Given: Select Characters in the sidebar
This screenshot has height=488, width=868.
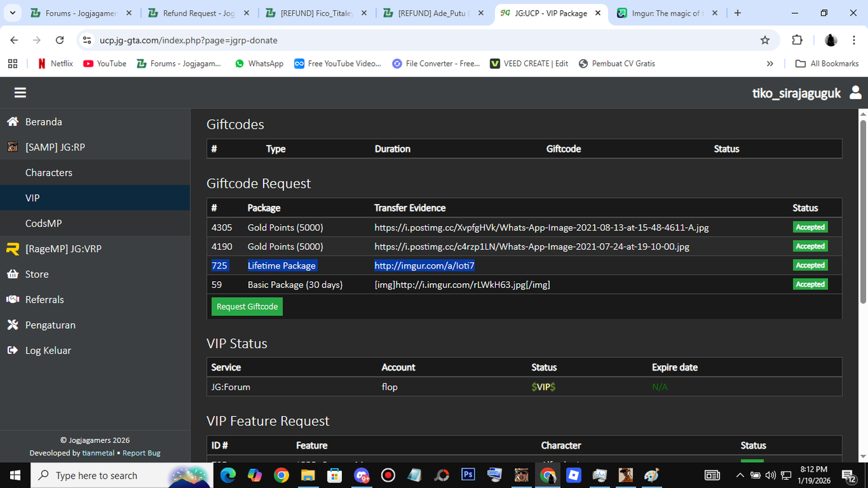Looking at the screenshot, I should (x=95, y=172).
